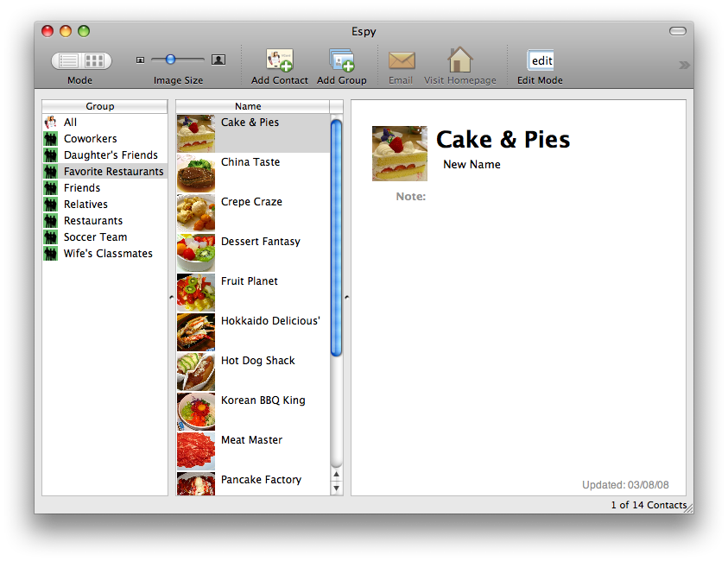728x561 pixels.
Task: Click the scroll up arrow
Action: (337, 474)
